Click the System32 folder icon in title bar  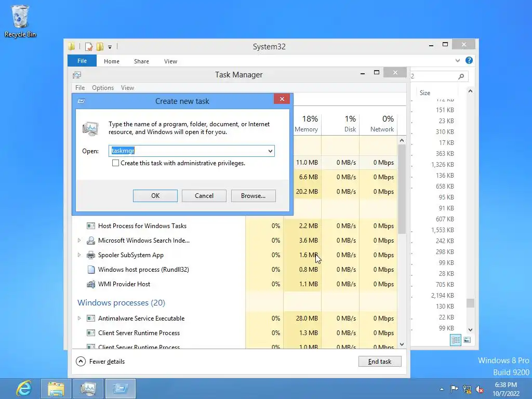tap(72, 46)
